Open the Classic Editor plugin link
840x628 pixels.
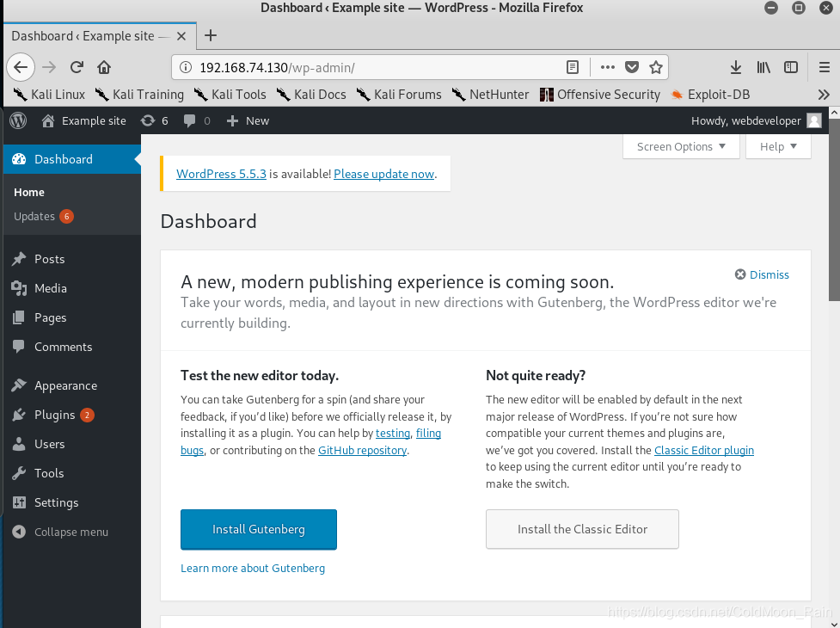tap(704, 450)
